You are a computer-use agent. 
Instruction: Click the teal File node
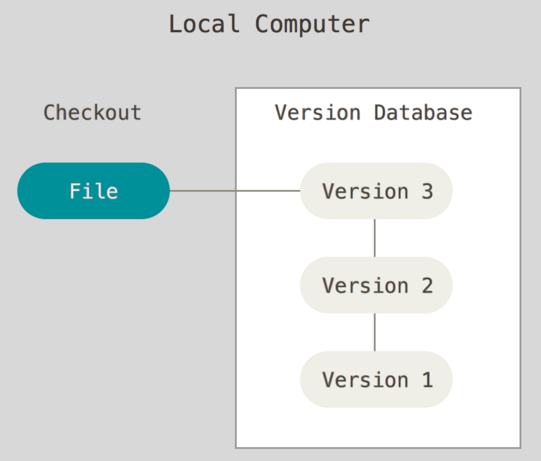click(x=94, y=191)
